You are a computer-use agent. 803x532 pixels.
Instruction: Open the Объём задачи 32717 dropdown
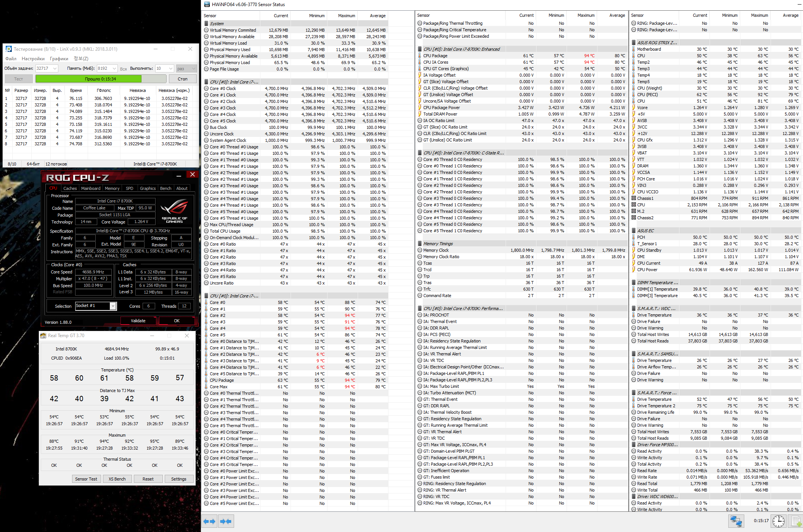[55, 69]
